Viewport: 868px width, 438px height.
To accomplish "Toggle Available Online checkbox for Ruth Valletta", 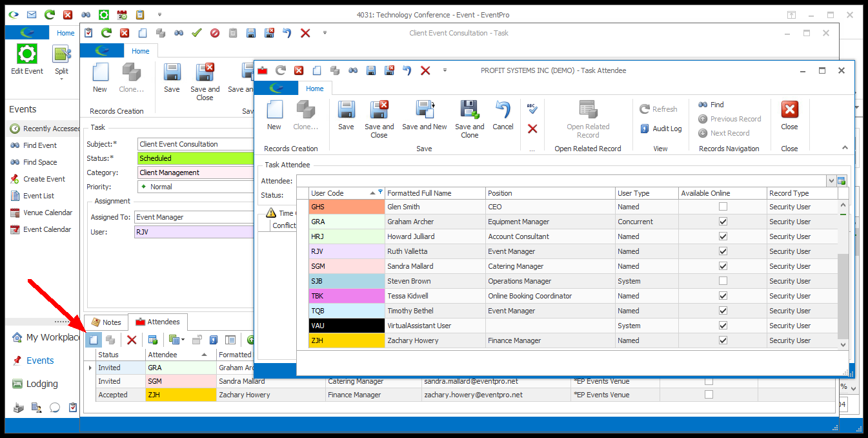I will (x=723, y=251).
